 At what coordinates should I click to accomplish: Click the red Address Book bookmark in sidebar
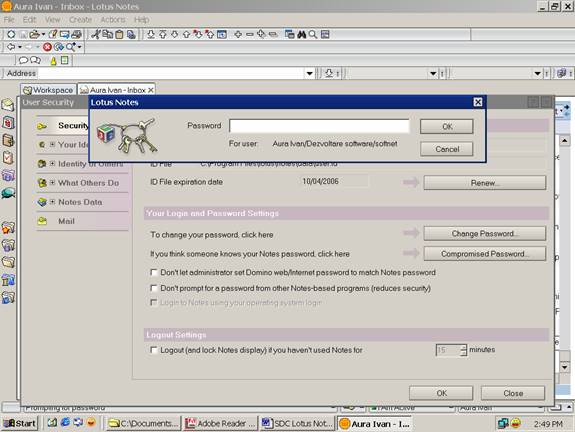[x=8, y=122]
